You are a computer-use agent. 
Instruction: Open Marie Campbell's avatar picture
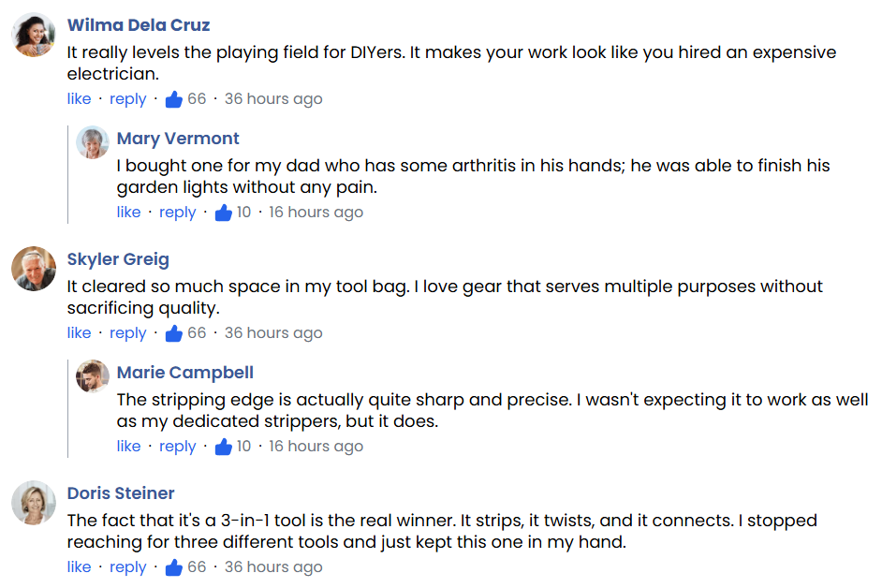[x=93, y=376]
